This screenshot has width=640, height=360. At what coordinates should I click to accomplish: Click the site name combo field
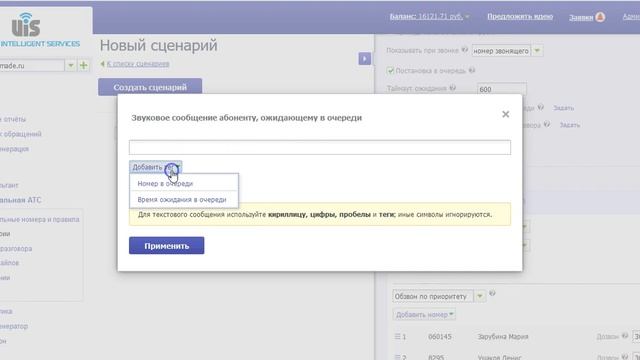point(32,65)
